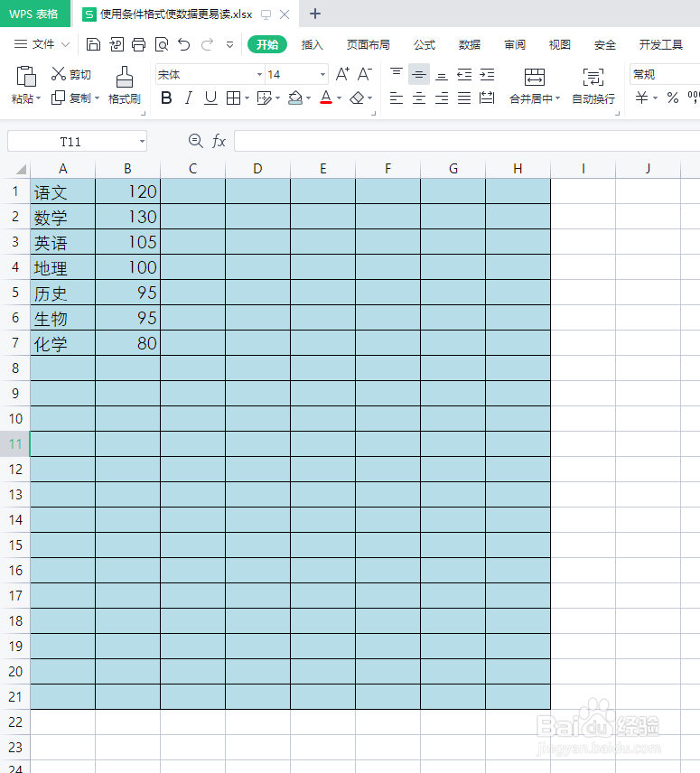Justify text alignment icon
The image size is (700, 773).
464,98
